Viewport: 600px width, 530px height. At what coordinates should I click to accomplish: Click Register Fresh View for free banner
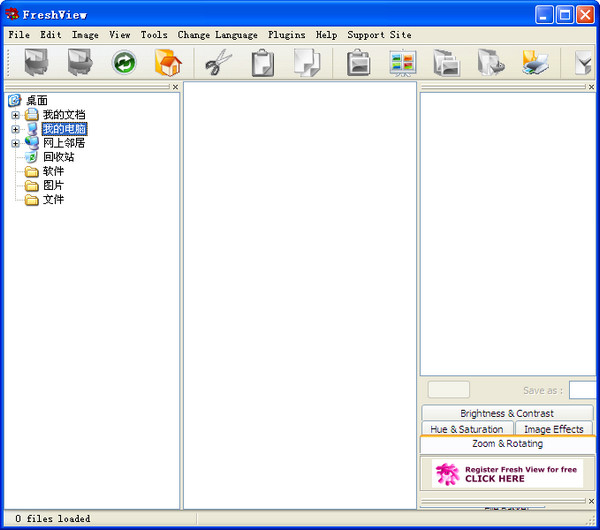[507, 474]
